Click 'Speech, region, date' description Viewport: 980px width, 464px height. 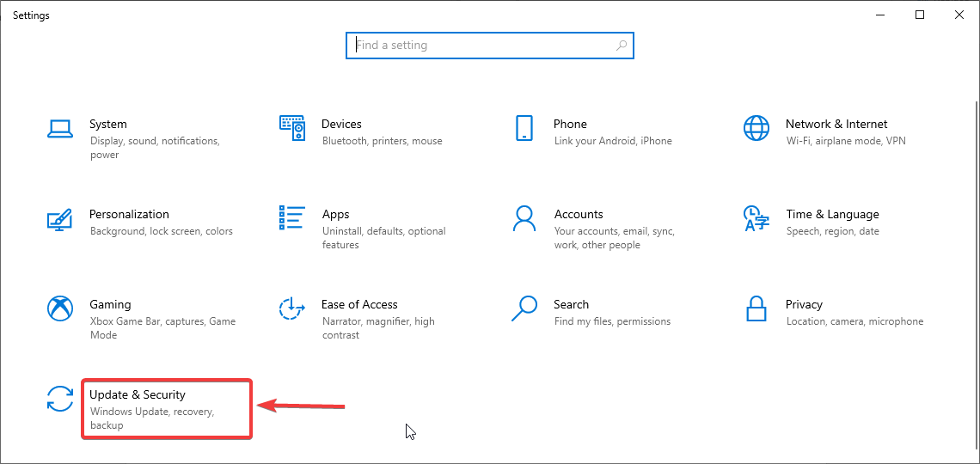tap(832, 231)
